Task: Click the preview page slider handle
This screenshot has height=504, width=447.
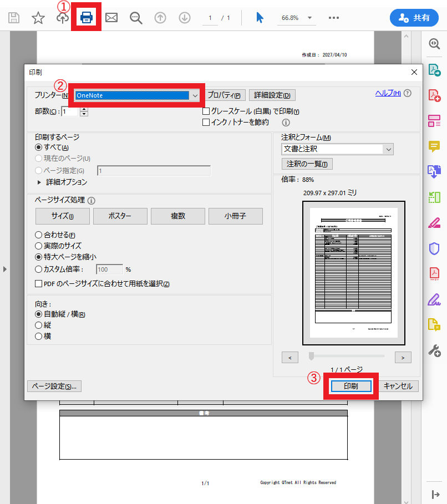Action: pos(311,356)
